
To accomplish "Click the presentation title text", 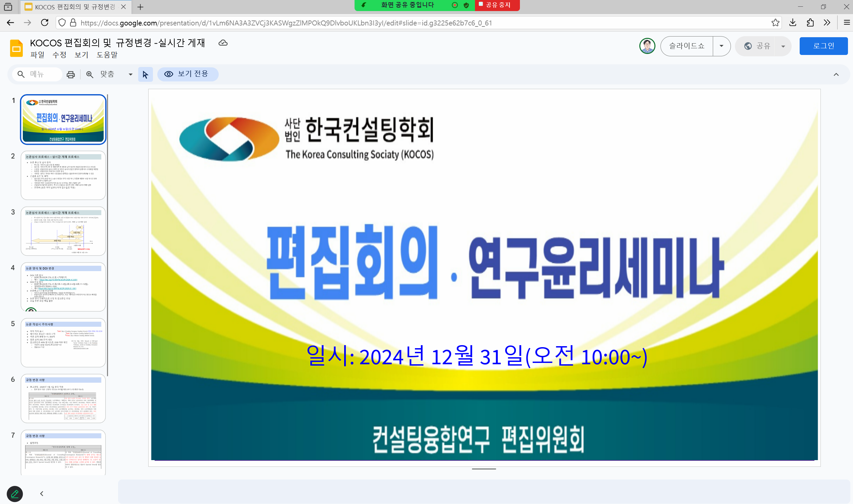I will [x=118, y=43].
